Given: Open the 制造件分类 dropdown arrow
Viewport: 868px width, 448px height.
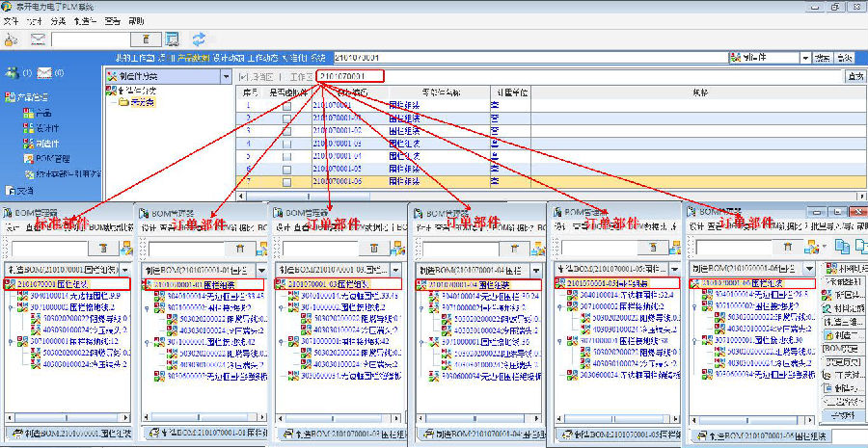Looking at the screenshot, I should tap(226, 76).
